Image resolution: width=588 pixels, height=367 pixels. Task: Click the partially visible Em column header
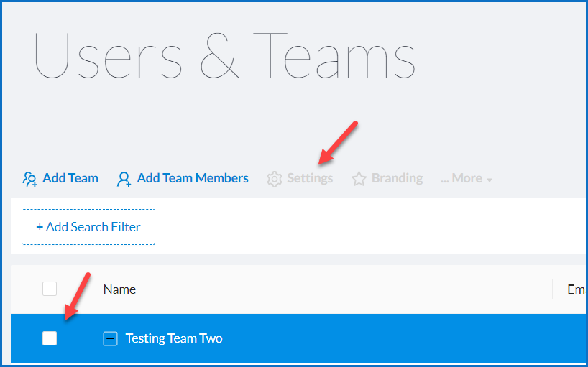tap(576, 289)
